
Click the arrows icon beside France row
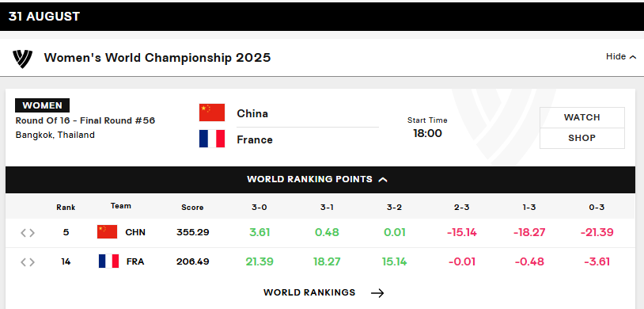pos(28,262)
